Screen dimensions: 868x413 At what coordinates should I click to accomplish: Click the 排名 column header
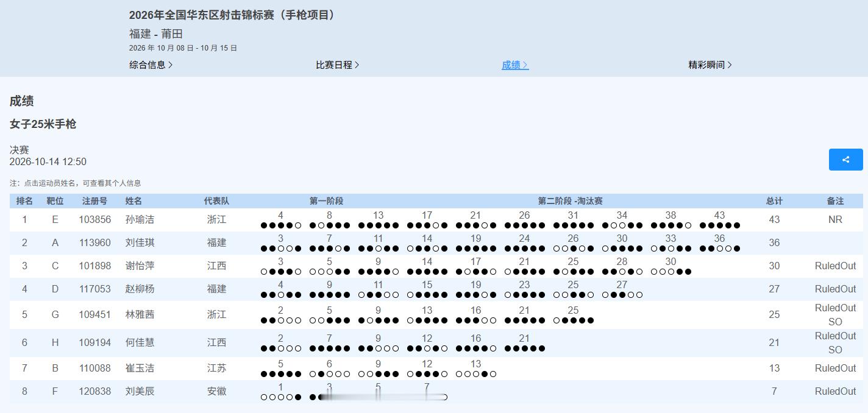24,201
